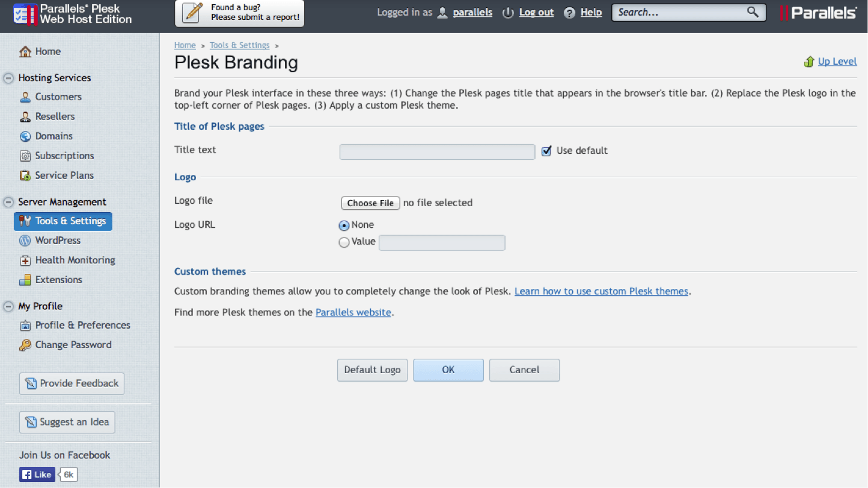The height and width of the screenshot is (488, 868).
Task: Click the Tools & Settings wrench icon
Action: [x=25, y=221]
